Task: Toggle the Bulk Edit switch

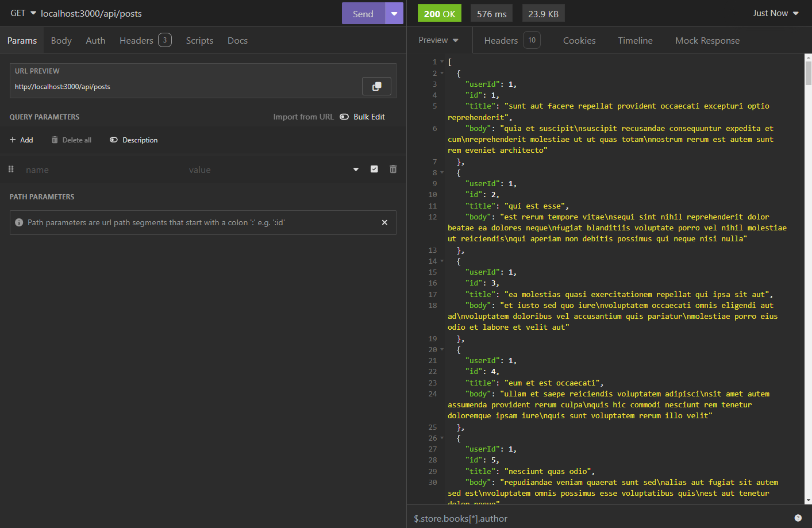Action: click(344, 117)
